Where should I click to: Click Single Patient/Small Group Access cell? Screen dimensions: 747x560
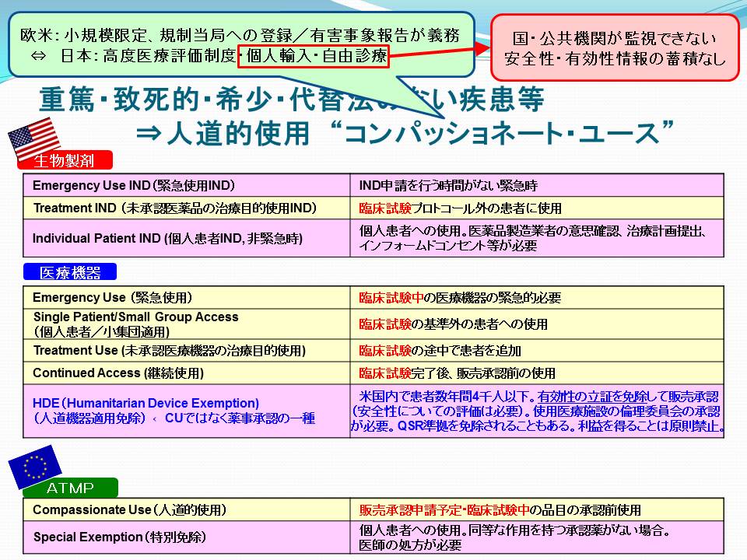(x=187, y=324)
